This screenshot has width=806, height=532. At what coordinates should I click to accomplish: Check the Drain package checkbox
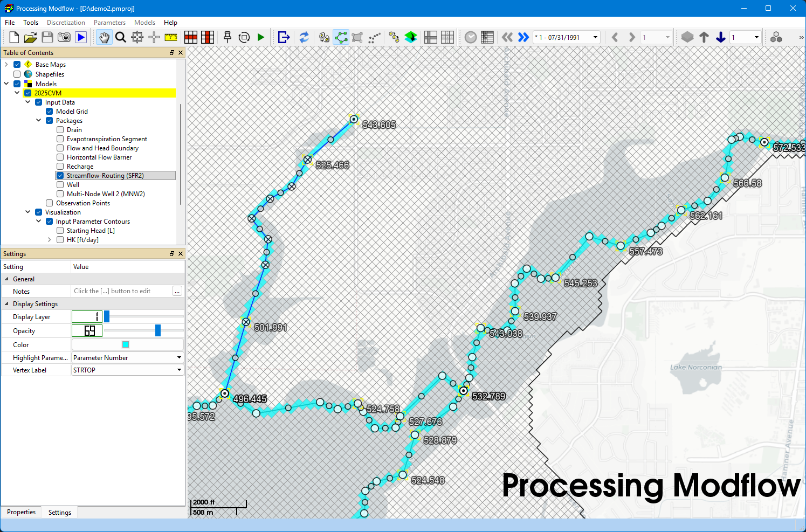(60, 130)
